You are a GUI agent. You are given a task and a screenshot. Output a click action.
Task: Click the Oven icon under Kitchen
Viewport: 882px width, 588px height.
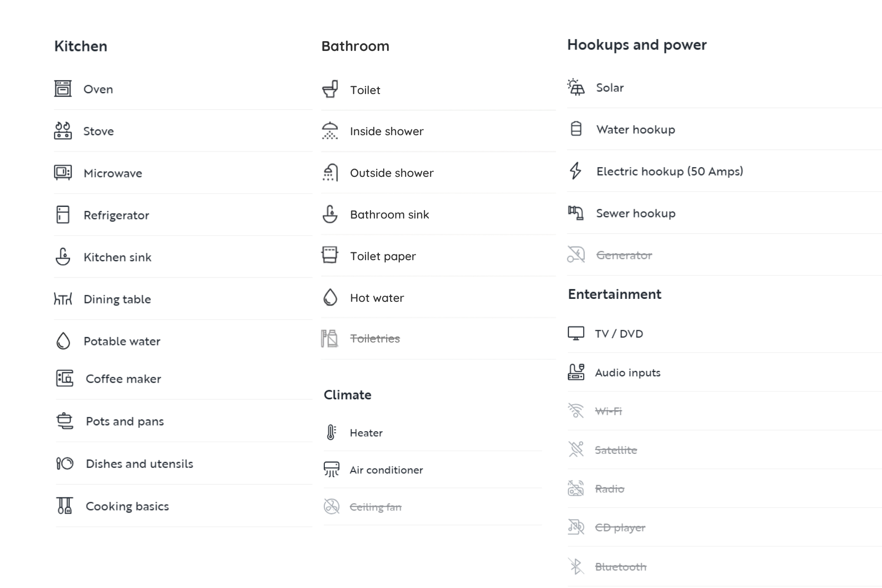tap(63, 89)
